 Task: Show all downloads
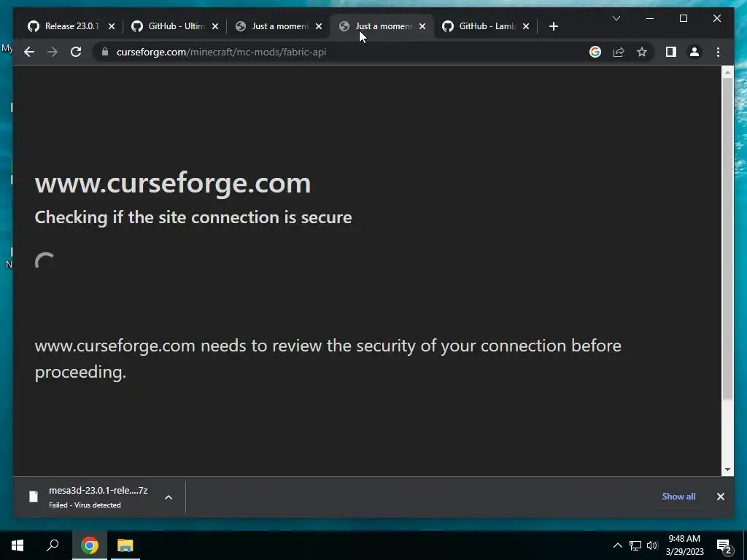pos(678,496)
